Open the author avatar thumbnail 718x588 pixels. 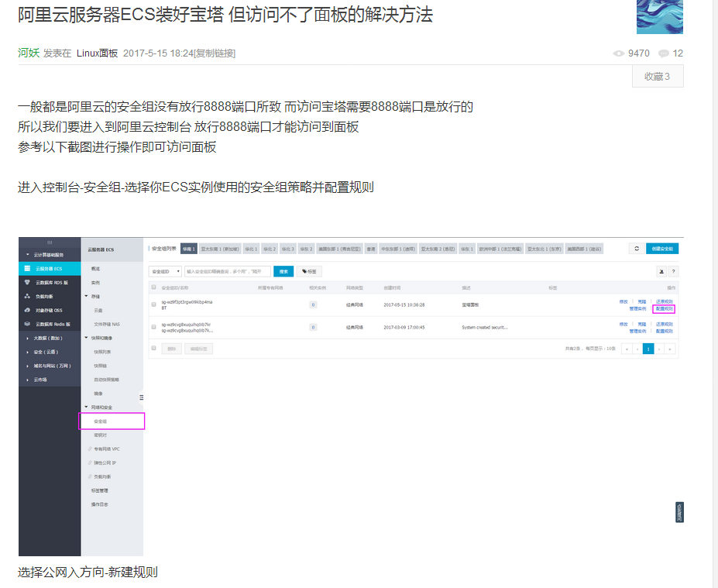(660, 16)
